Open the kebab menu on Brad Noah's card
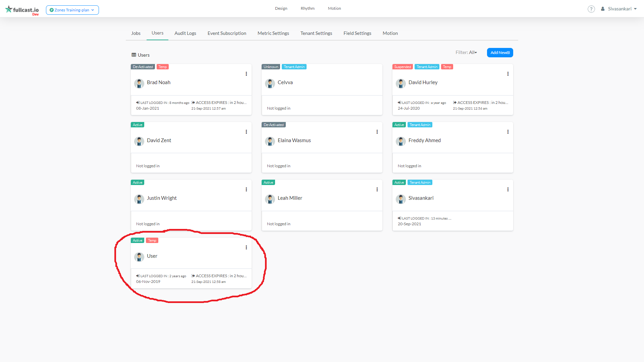The width and height of the screenshot is (644, 362). (x=246, y=74)
